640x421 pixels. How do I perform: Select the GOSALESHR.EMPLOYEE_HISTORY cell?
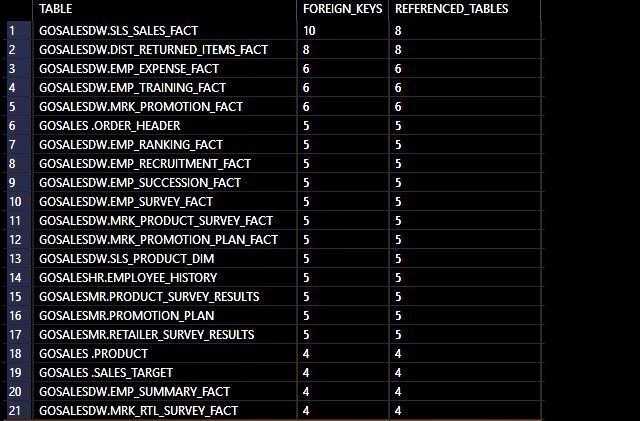164,278
